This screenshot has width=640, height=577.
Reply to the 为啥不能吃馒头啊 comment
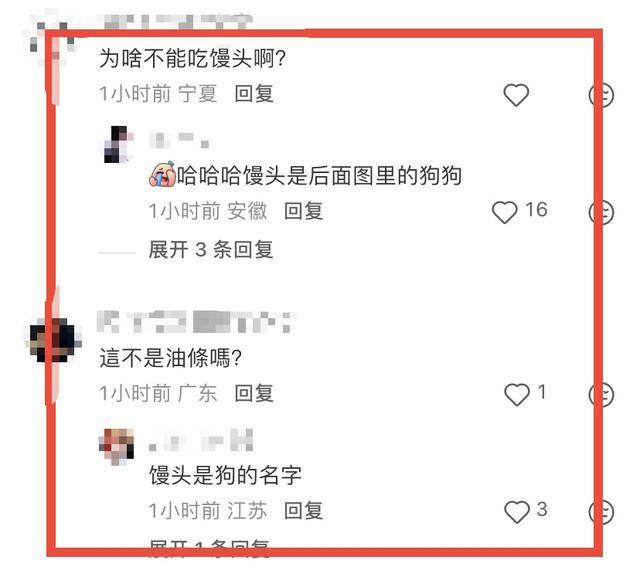tap(254, 93)
